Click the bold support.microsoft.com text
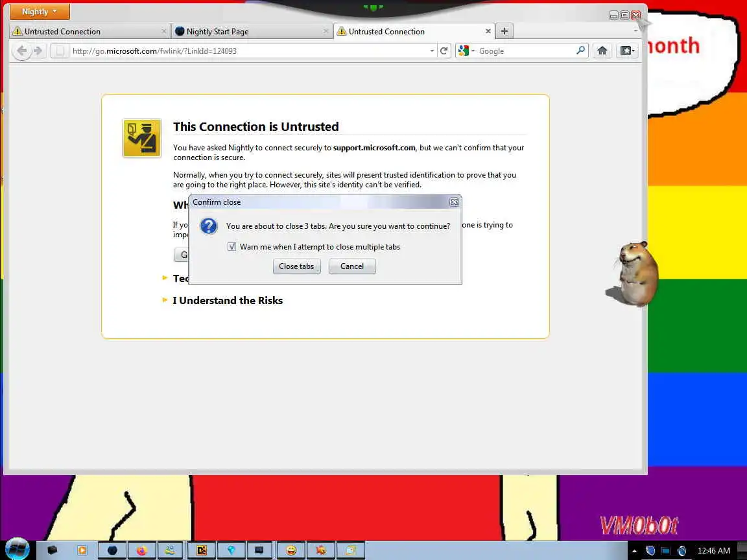The width and height of the screenshot is (747, 560). click(374, 148)
